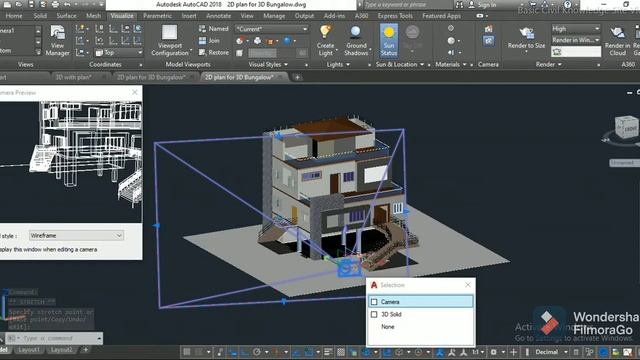
Task: Click the Create Light bulb icon
Action: pyautogui.click(x=325, y=32)
